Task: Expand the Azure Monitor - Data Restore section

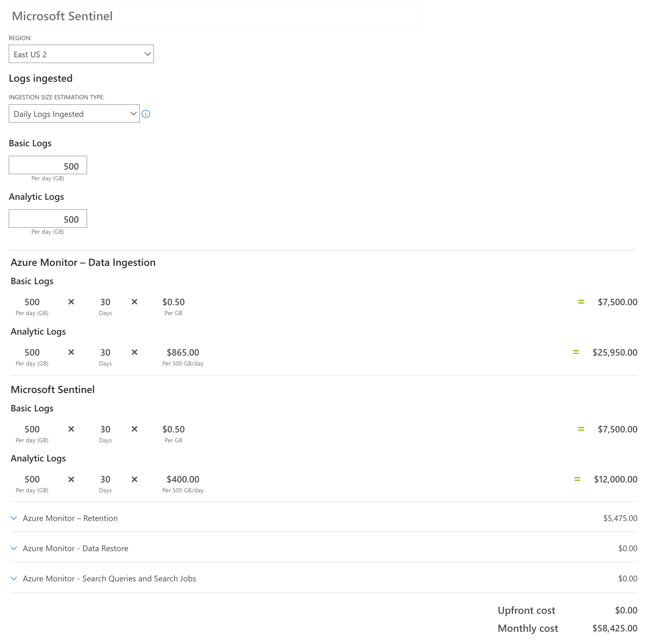Action: [x=14, y=548]
